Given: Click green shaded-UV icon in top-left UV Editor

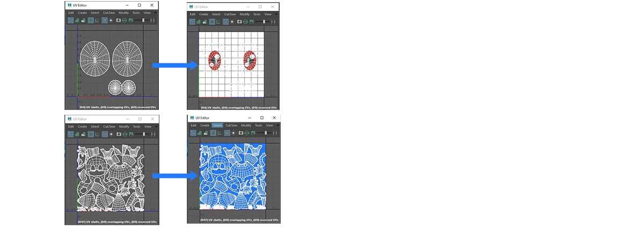Looking at the screenshot, I should coord(77,20).
